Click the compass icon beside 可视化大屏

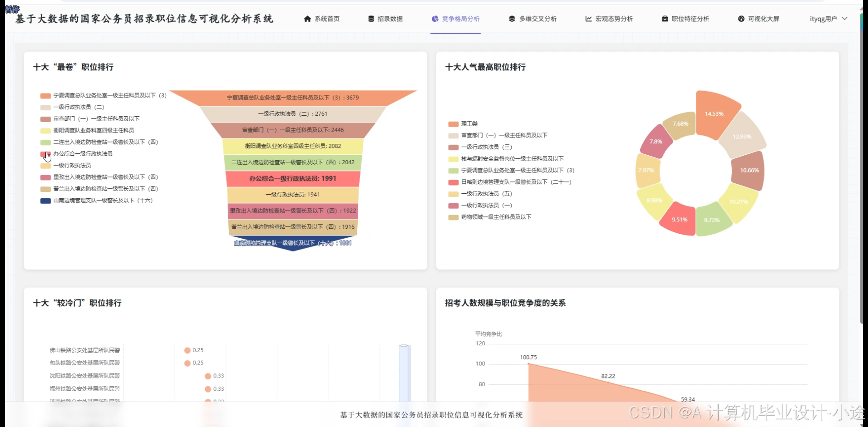tap(742, 19)
